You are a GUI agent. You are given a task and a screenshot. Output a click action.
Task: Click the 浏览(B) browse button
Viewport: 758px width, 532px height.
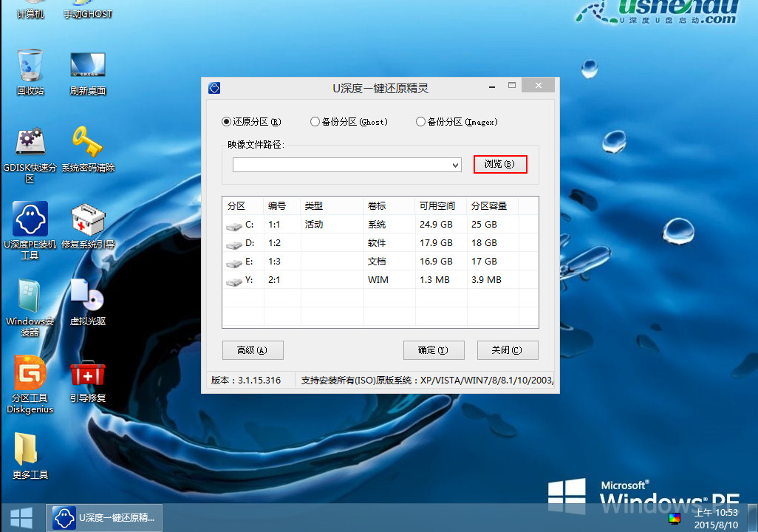500,165
